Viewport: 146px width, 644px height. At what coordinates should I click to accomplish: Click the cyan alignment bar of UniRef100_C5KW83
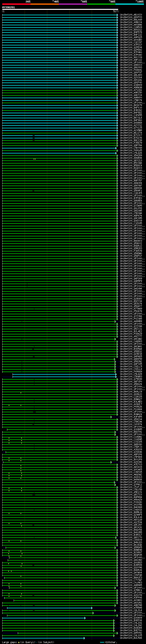[x=64, y=376]
